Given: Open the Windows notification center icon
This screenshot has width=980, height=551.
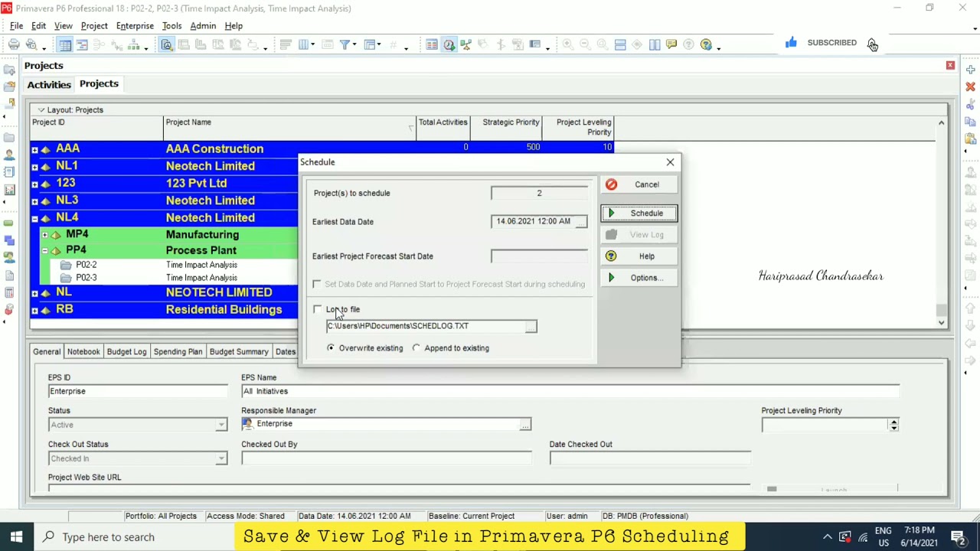Looking at the screenshot, I should (x=957, y=536).
